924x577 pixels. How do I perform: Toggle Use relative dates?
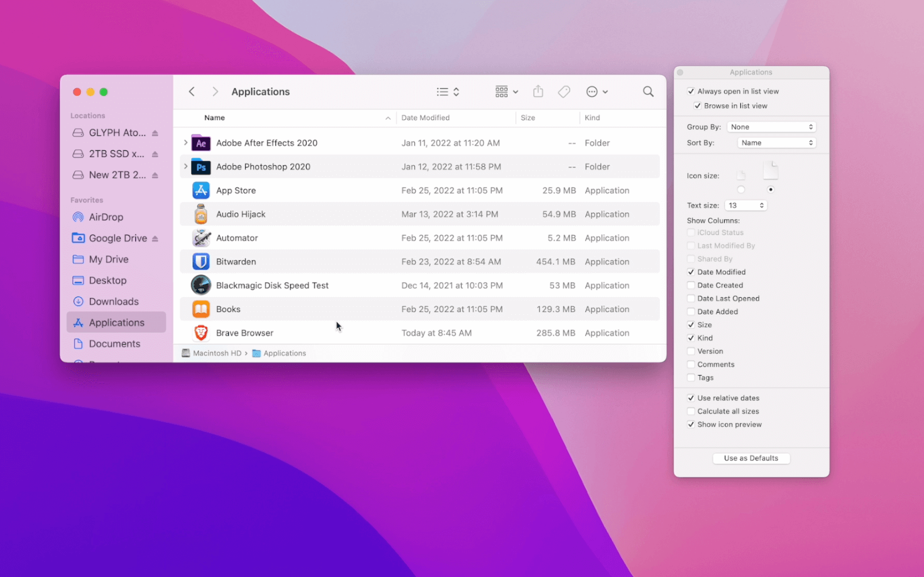pos(691,398)
